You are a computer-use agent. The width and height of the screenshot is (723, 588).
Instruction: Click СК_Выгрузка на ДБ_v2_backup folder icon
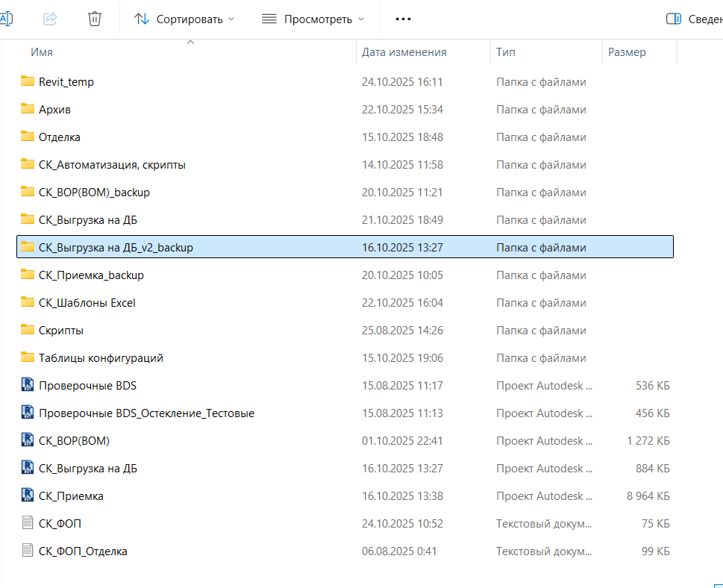point(28,247)
